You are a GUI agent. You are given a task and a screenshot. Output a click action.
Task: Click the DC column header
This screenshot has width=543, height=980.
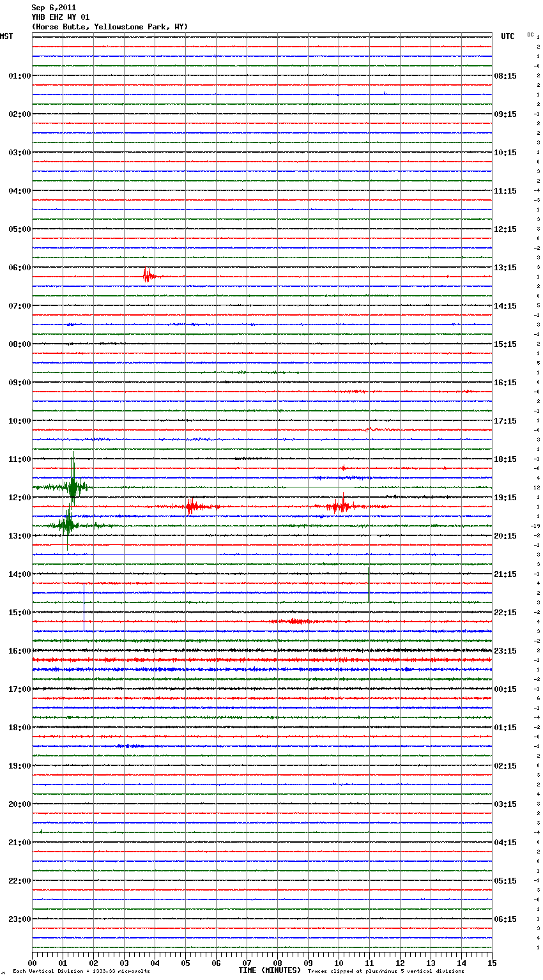530,34
